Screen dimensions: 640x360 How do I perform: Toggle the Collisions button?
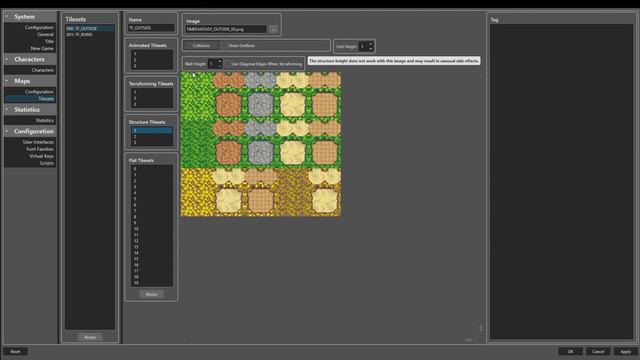pyautogui.click(x=201, y=45)
